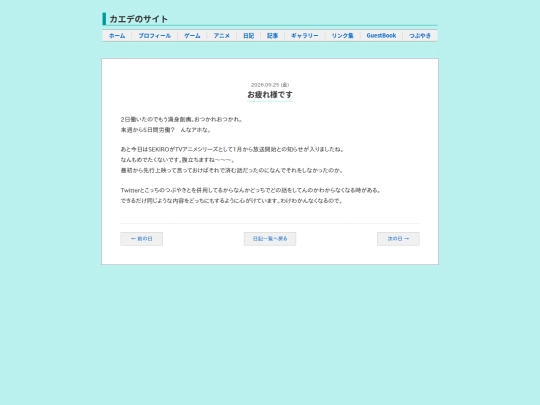Viewport: 540px width, 405px height.
Task: Go to プロフィール page
Action: [155, 36]
